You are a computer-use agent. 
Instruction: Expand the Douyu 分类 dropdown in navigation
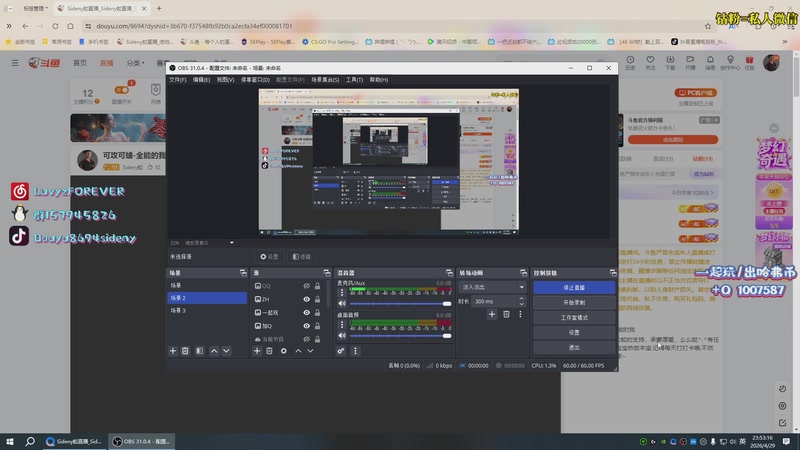(x=135, y=63)
